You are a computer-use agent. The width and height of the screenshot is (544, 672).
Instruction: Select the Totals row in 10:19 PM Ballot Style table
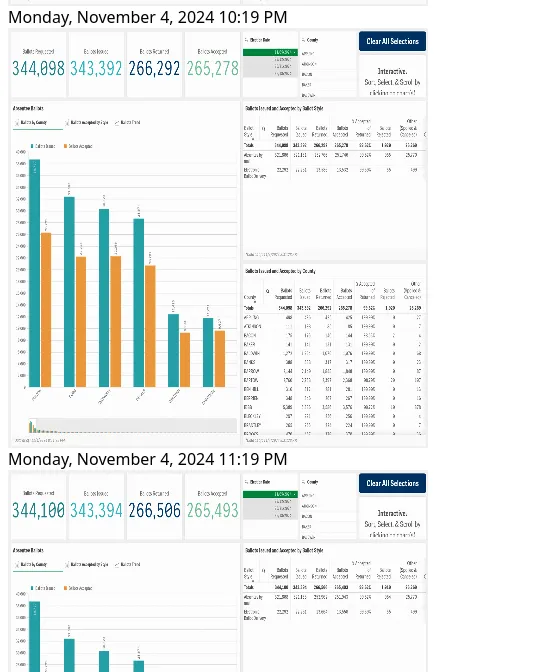click(334, 145)
